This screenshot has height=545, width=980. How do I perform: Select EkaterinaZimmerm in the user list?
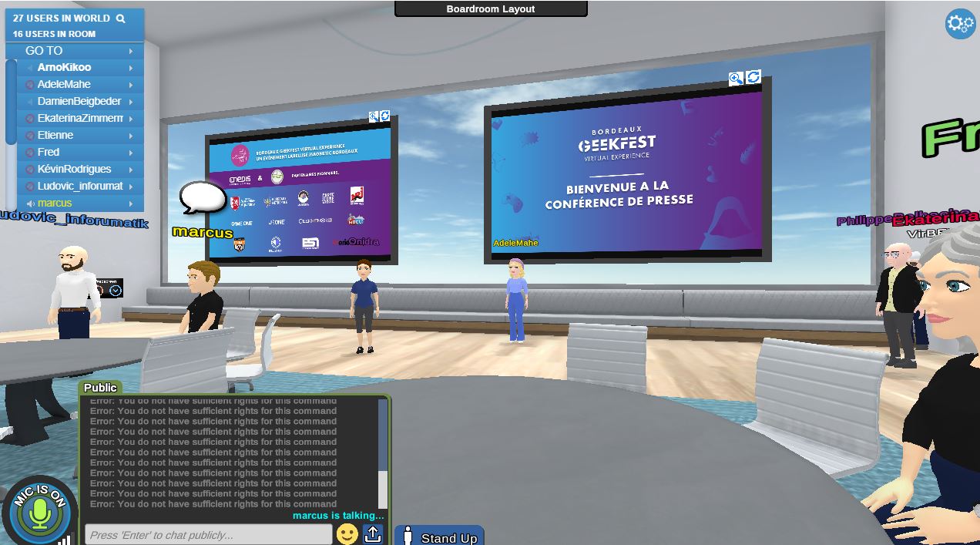click(80, 119)
